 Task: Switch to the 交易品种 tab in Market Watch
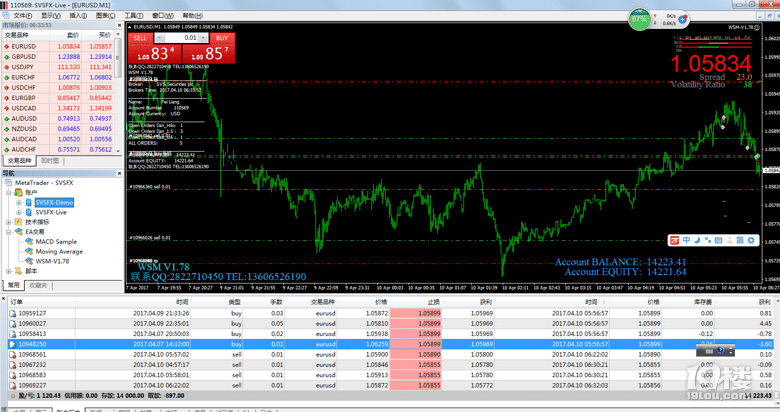tap(19, 161)
